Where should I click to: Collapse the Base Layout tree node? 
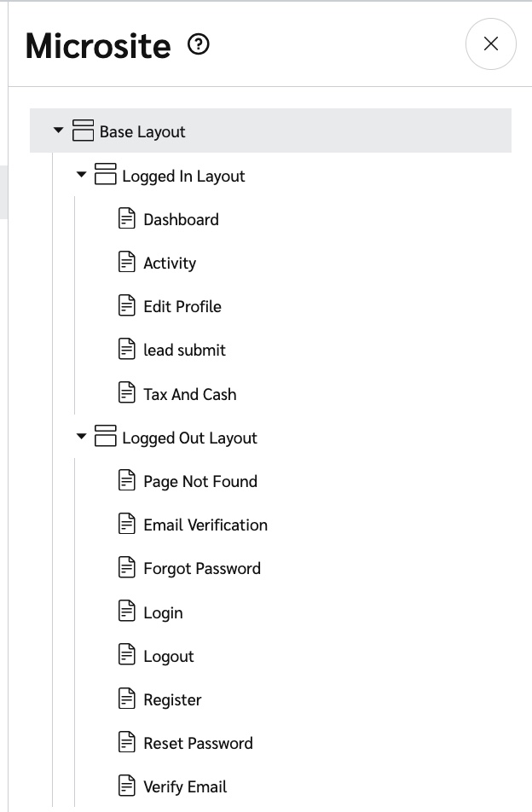pyautogui.click(x=59, y=131)
